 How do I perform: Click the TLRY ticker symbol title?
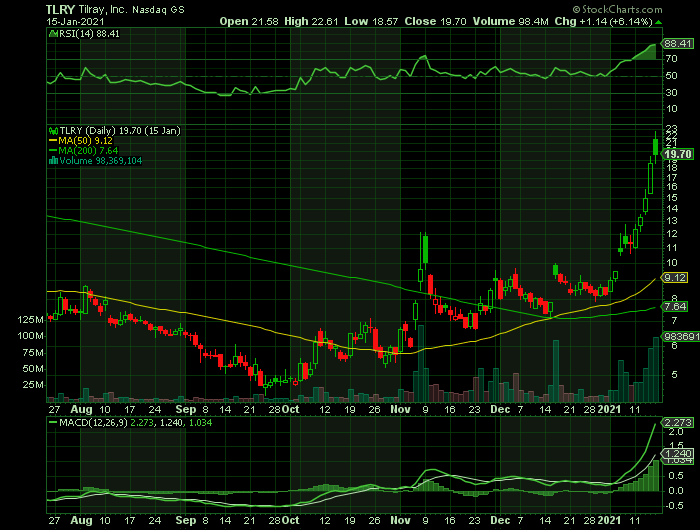60,8
